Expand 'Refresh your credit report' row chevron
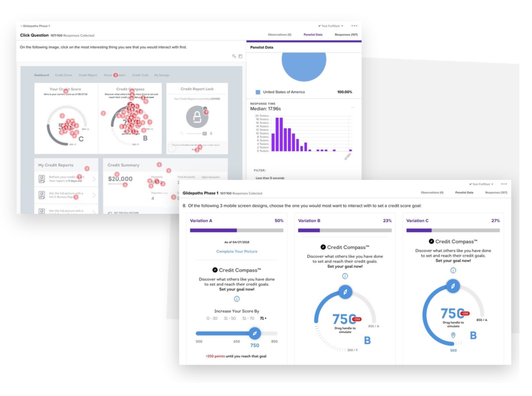Screen dimensions: 532x396 tap(94, 179)
